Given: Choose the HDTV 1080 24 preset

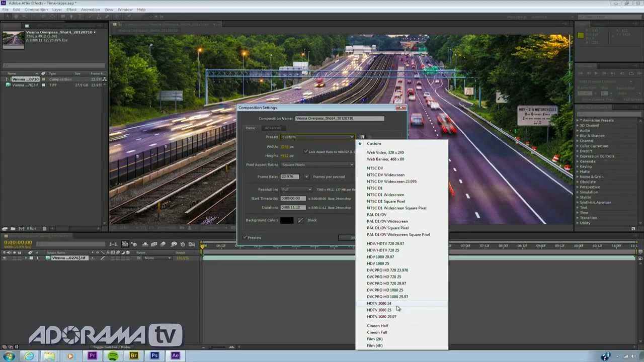Looking at the screenshot, I should coord(379,303).
